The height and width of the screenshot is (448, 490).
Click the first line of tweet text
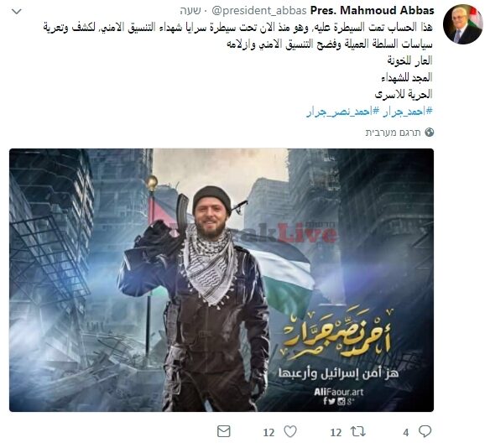coord(237,28)
